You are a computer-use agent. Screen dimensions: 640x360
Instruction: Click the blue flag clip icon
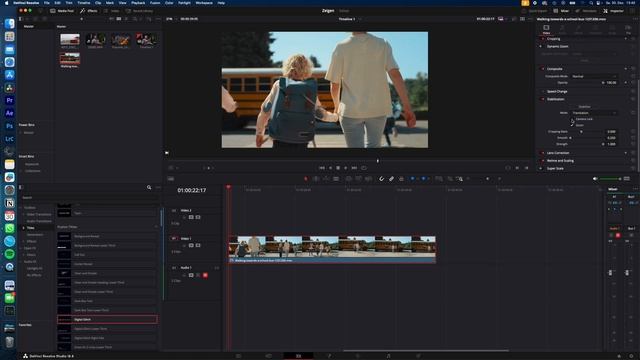click(412, 179)
